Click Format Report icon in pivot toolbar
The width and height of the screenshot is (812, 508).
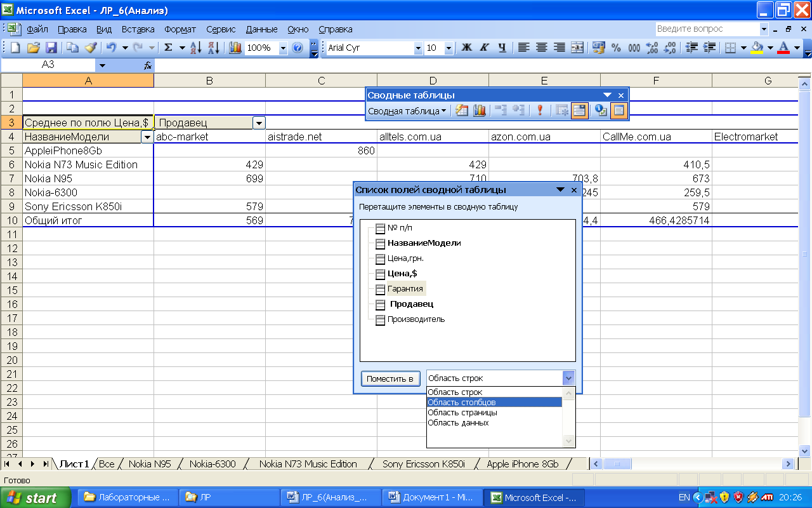click(462, 110)
